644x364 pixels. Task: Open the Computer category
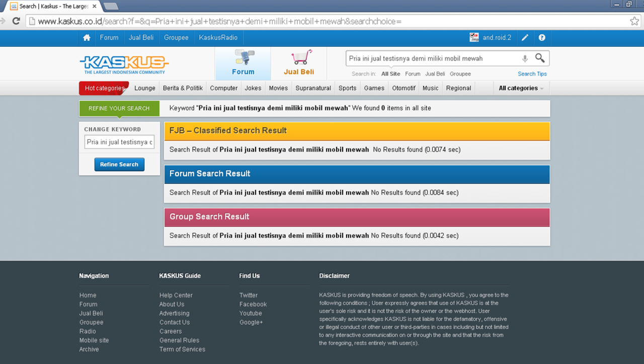point(224,88)
